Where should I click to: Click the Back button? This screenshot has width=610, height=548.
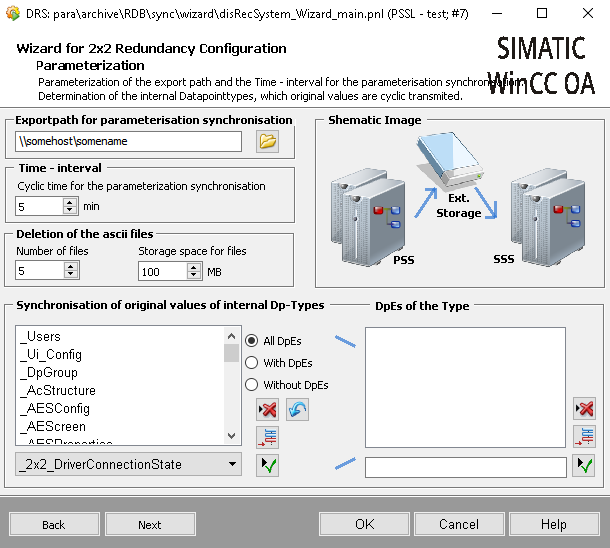click(x=54, y=525)
